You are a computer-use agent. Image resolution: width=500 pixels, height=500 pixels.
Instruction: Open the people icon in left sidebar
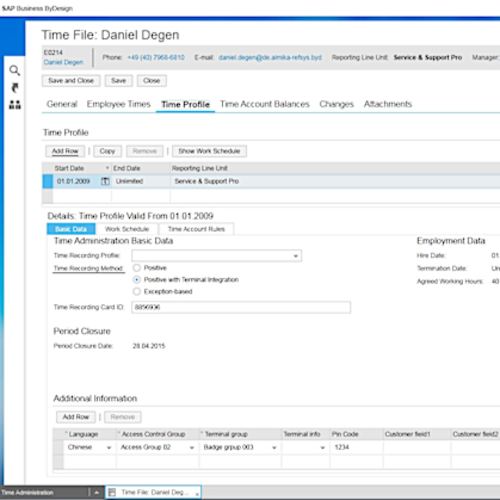point(15,105)
